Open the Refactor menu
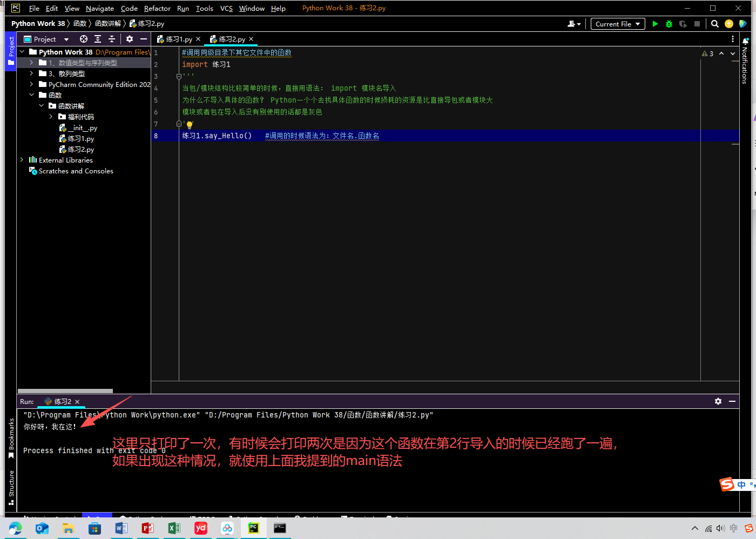Viewport: 756px width, 539px height. click(x=157, y=8)
